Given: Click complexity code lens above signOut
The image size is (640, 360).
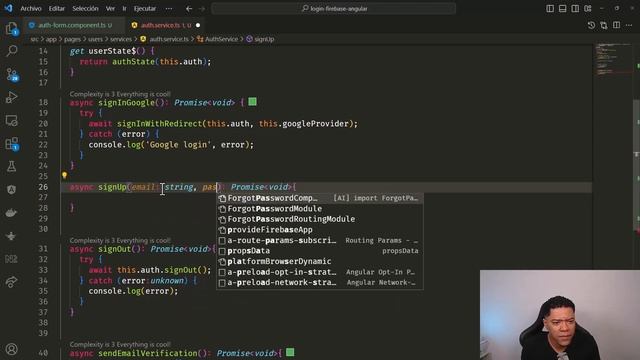Looking at the screenshot, I should [120, 240].
